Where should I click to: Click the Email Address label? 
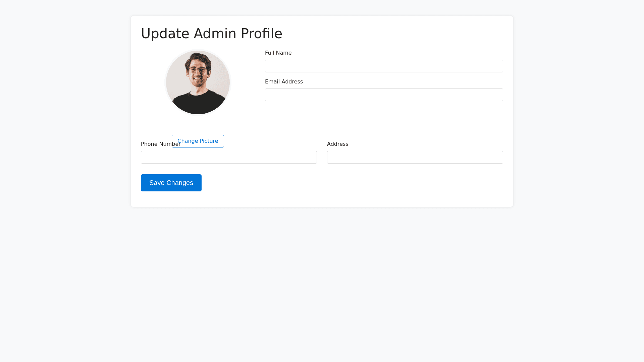click(284, 82)
